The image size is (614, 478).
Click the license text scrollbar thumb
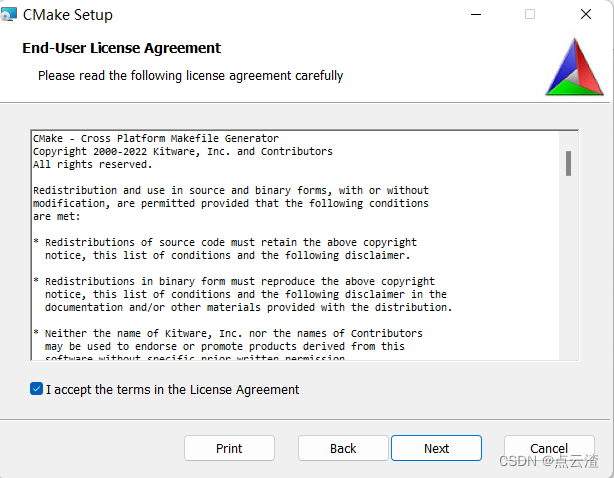click(568, 163)
